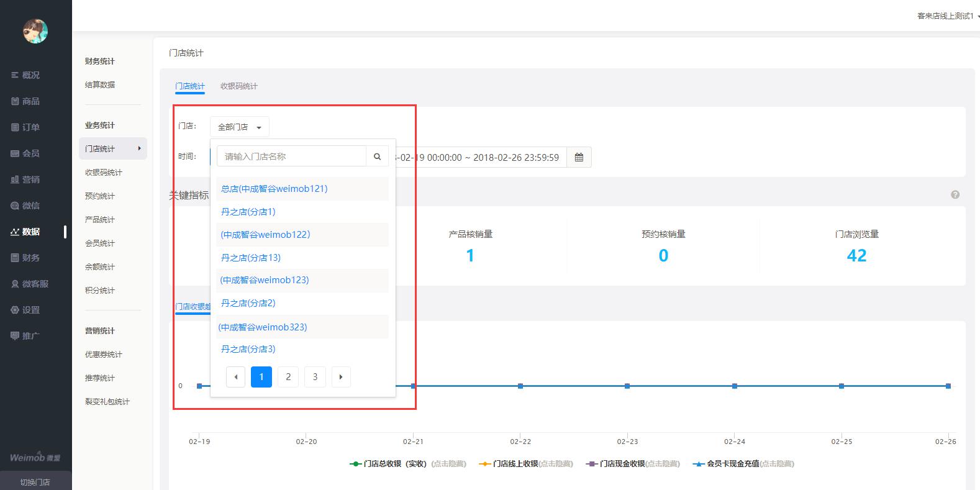Toggle 会员卡现金充值 legend series
The width and height of the screenshot is (980, 490).
point(732,464)
